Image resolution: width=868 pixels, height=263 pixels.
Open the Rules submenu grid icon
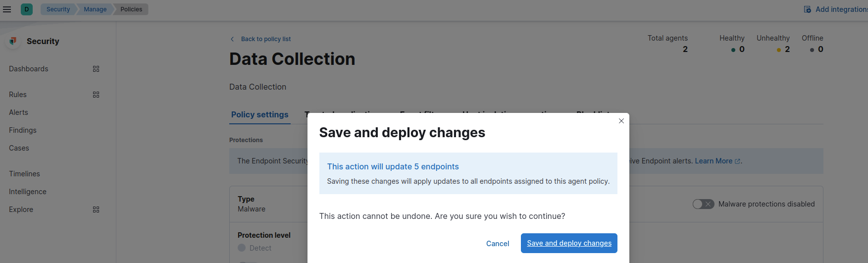coord(96,95)
